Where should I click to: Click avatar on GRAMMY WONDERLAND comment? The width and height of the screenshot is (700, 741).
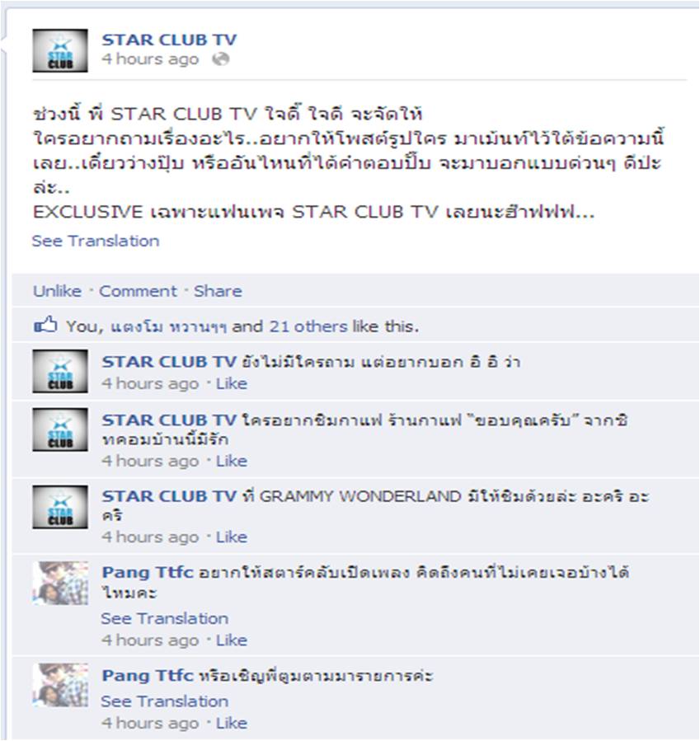click(60, 507)
